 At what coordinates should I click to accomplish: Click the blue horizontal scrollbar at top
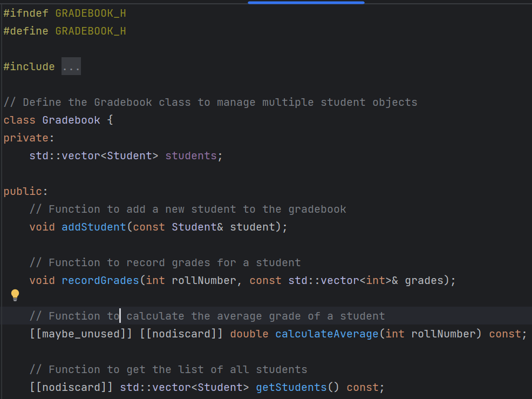click(306, 2)
